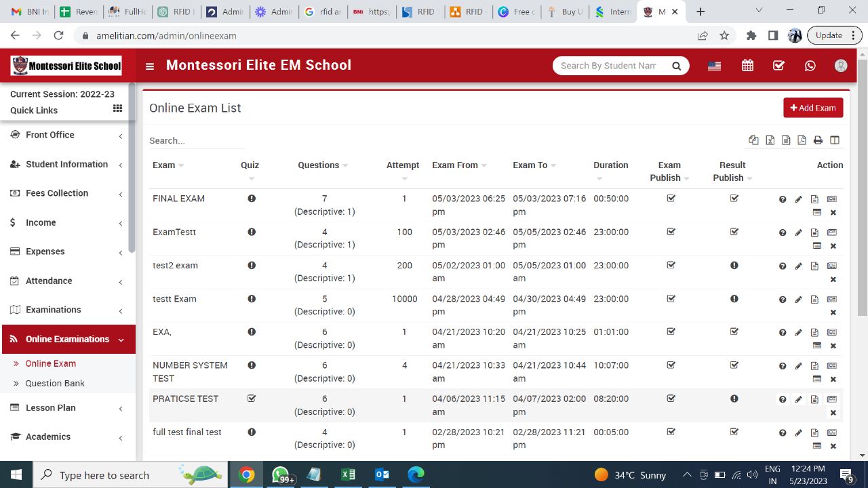
Task: Toggle Result Publish for EXA,
Action: pos(734,331)
